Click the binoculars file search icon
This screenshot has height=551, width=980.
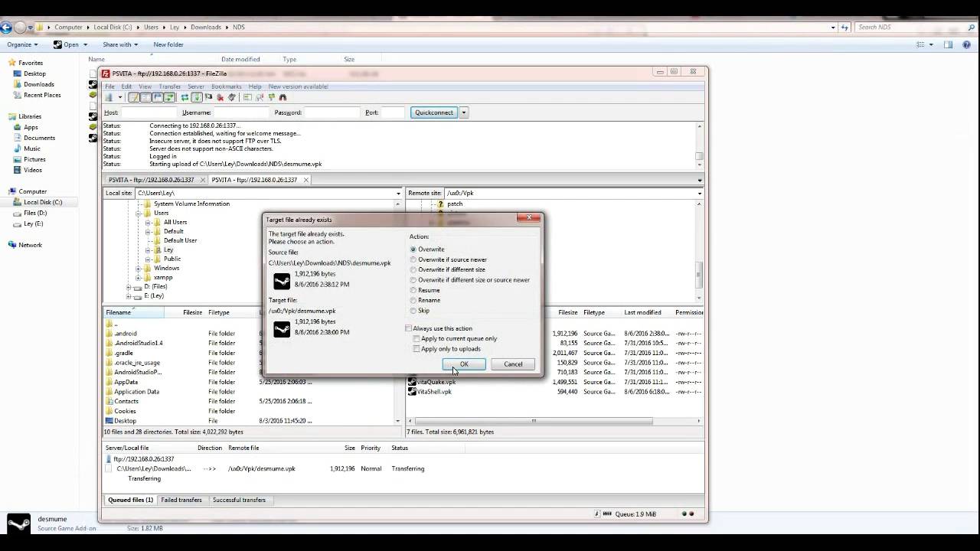[x=283, y=97]
